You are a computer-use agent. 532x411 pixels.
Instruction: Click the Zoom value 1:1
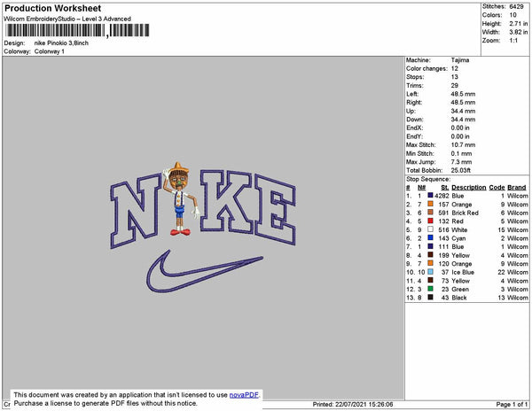[x=513, y=41]
